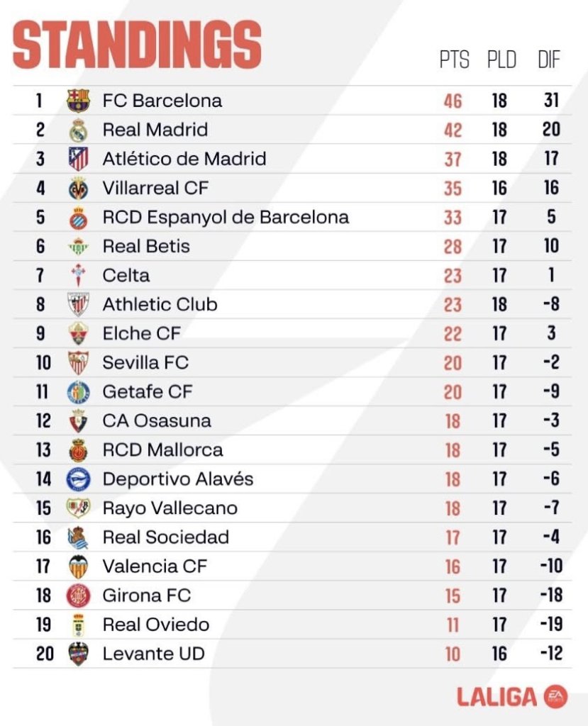
Task: Open the Real Betis crest
Action: (78, 247)
